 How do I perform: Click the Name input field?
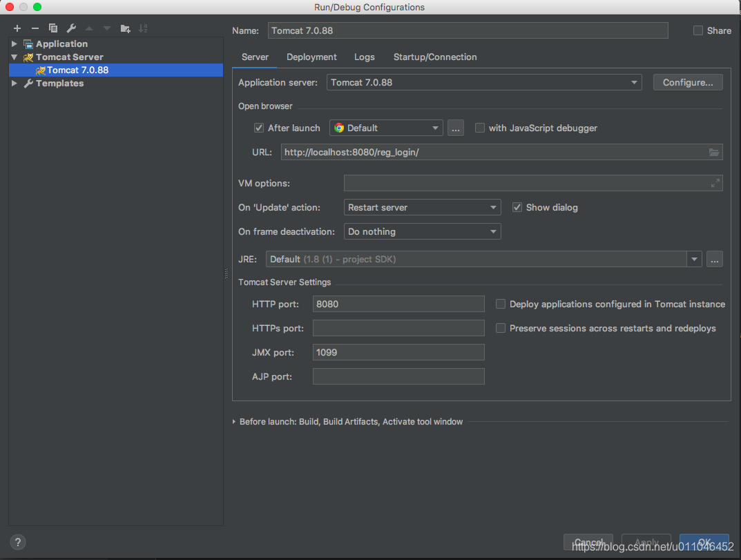coord(468,30)
